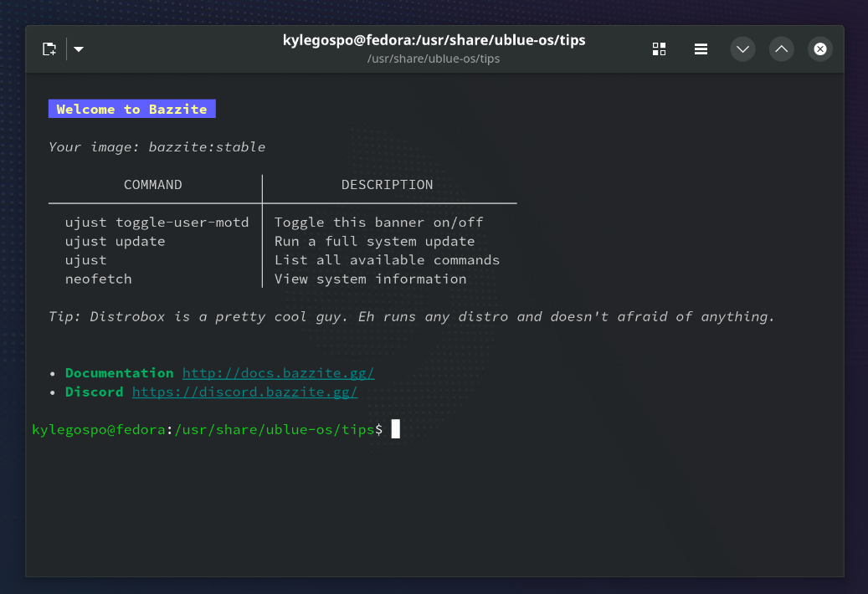The width and height of the screenshot is (868, 594).
Task: Click the DESCRIPTION column header
Action: tap(387, 185)
